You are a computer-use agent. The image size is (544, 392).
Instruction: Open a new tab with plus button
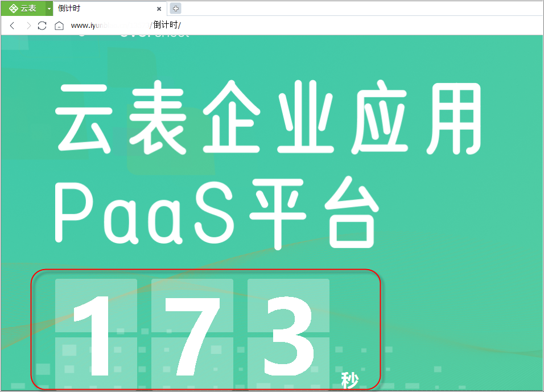(x=176, y=9)
